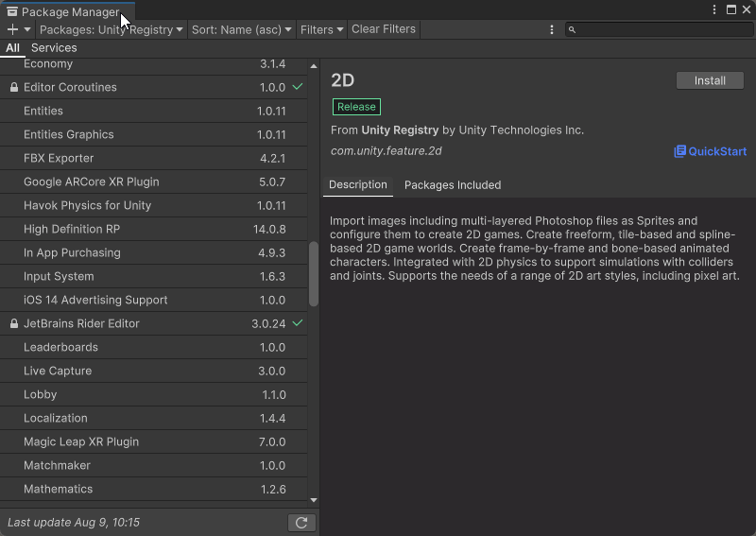Viewport: 756px width, 536px height.
Task: Open the Packages: Unity Registry dropdown
Action: coord(112,29)
